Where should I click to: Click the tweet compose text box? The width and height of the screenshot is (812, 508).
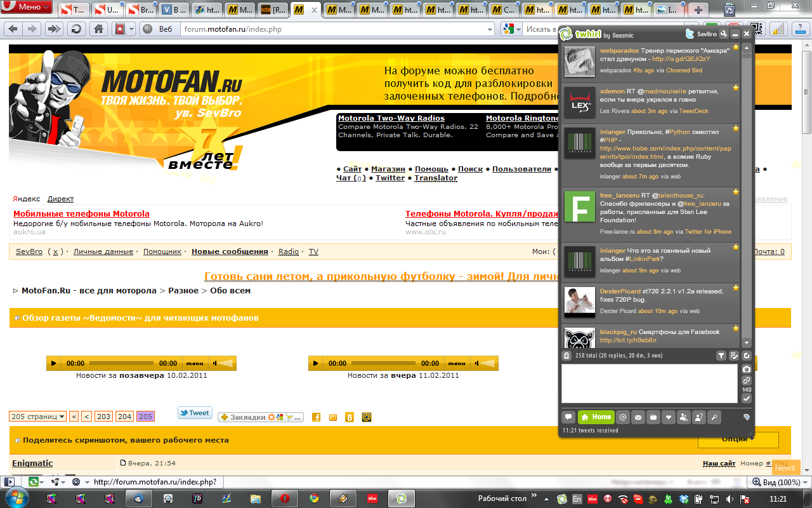(x=650, y=384)
